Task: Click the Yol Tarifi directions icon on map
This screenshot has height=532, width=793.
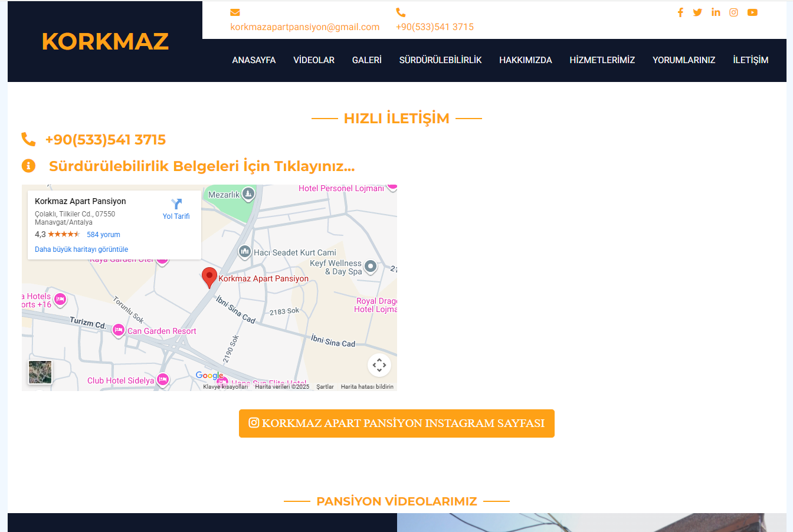Action: tap(176, 203)
